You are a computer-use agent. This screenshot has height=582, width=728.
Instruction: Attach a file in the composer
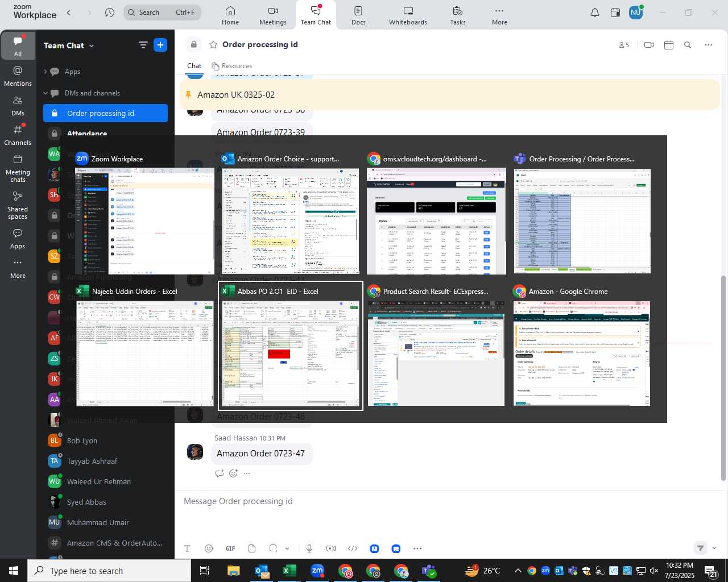tap(252, 548)
